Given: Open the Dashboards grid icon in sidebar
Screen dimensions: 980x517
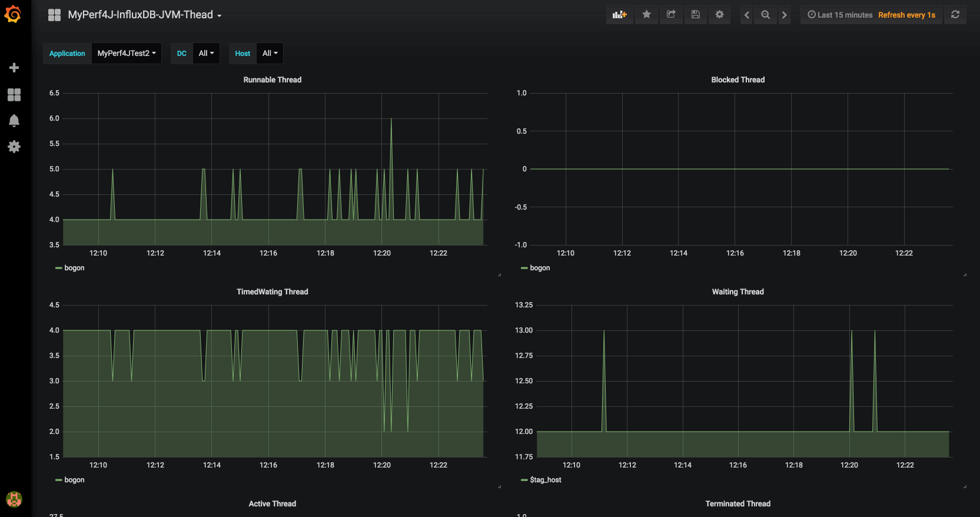Looking at the screenshot, I should (14, 95).
